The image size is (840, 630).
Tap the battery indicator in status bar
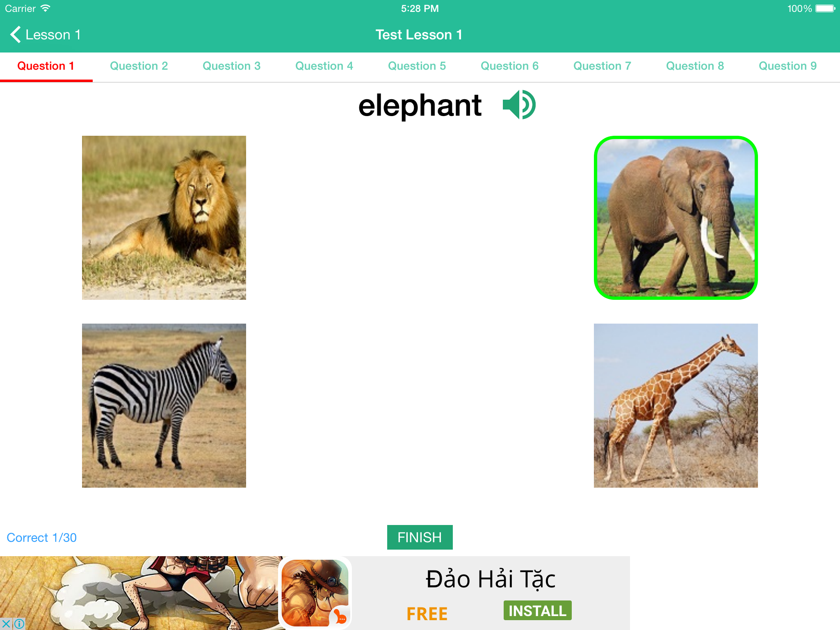coord(825,9)
